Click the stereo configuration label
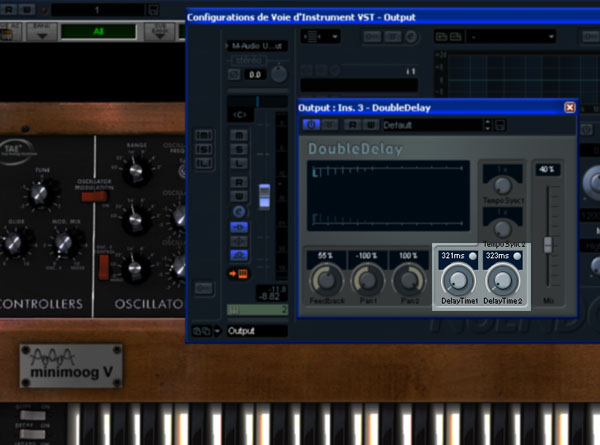 click(249, 60)
